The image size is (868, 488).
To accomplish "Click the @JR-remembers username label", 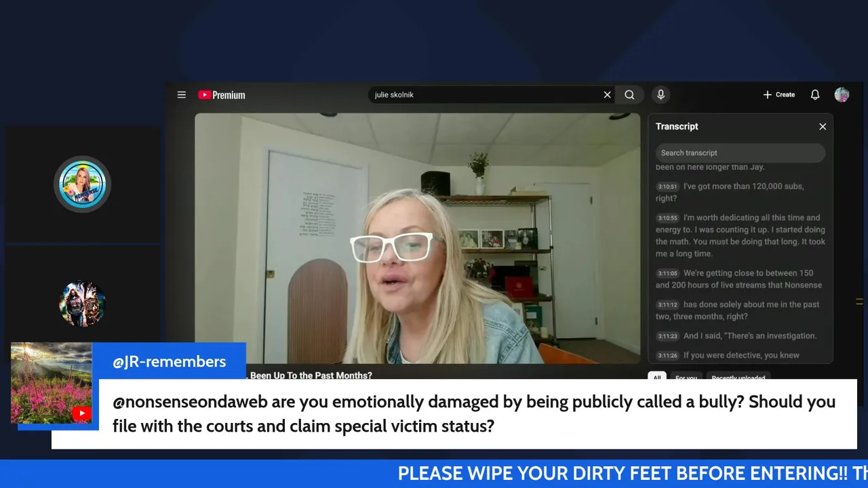I will pos(169,361).
